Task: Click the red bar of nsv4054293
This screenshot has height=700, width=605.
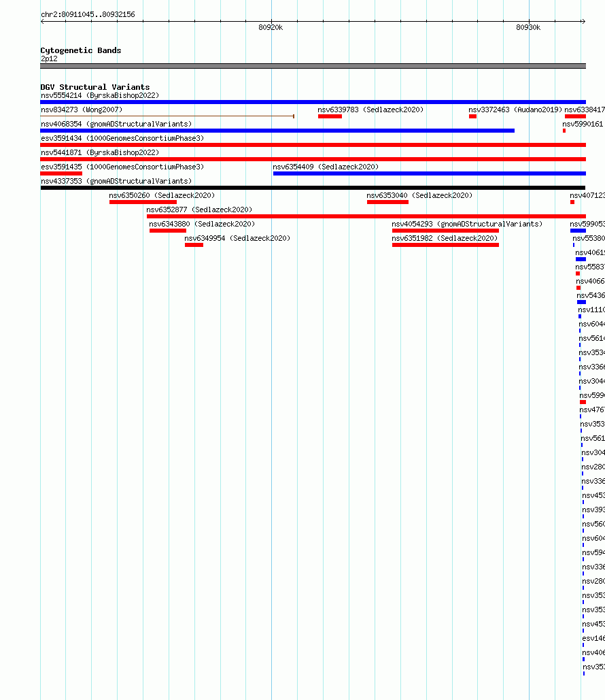Action: click(x=446, y=231)
